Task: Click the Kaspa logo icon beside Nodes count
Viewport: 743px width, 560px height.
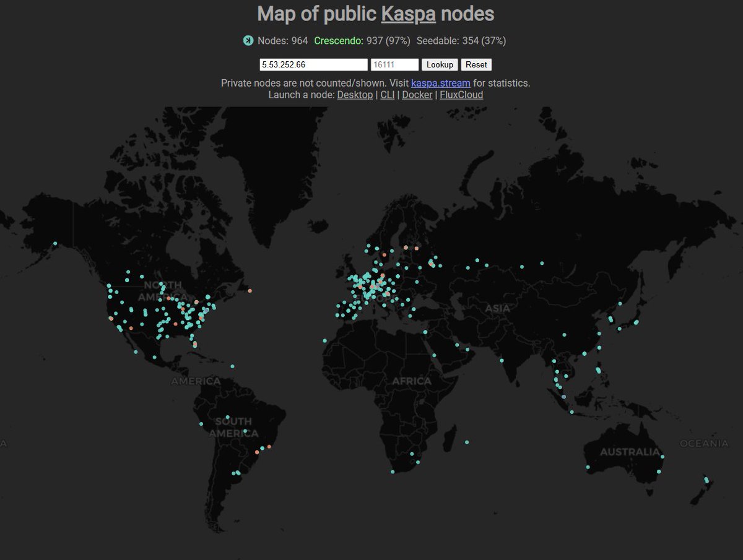Action: (x=248, y=41)
